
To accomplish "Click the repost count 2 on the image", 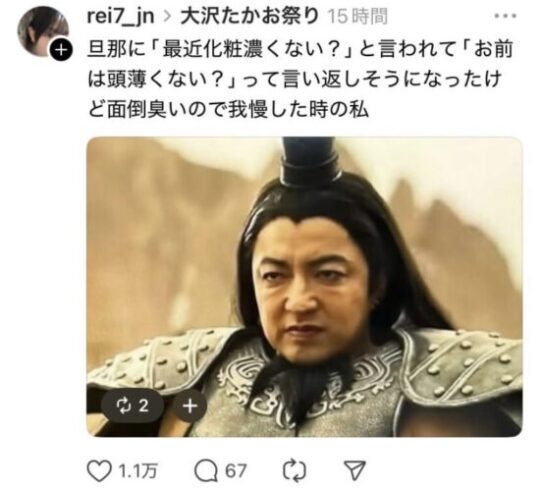I will click(144, 406).
